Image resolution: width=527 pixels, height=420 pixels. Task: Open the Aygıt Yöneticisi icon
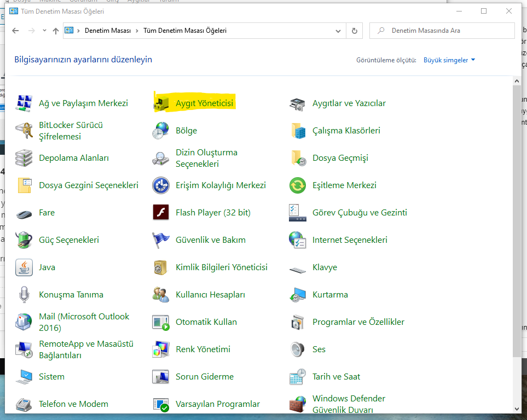click(161, 103)
